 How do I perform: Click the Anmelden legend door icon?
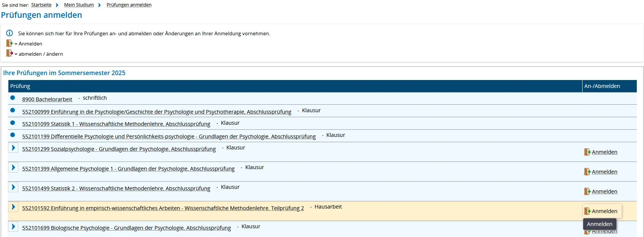pyautogui.click(x=9, y=43)
